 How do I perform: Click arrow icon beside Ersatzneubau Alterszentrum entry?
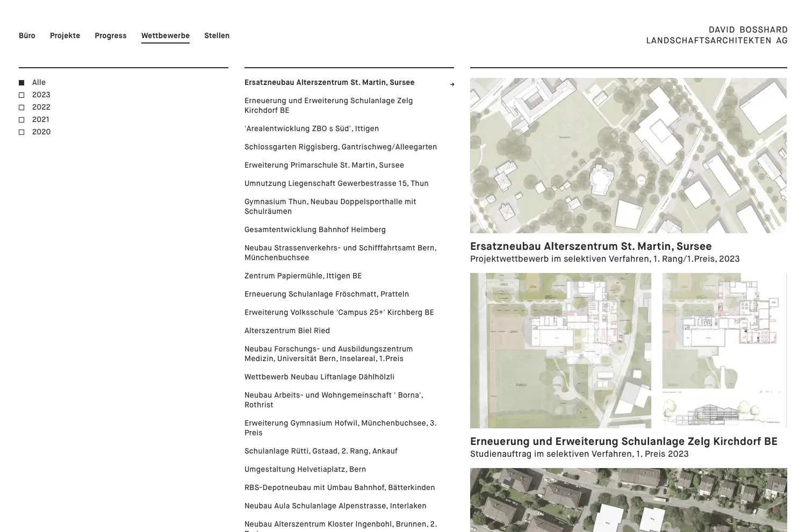pyautogui.click(x=452, y=84)
